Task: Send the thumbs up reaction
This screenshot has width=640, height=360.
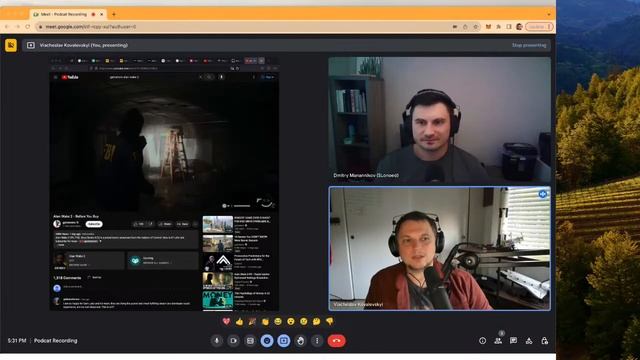Action: tap(239, 321)
